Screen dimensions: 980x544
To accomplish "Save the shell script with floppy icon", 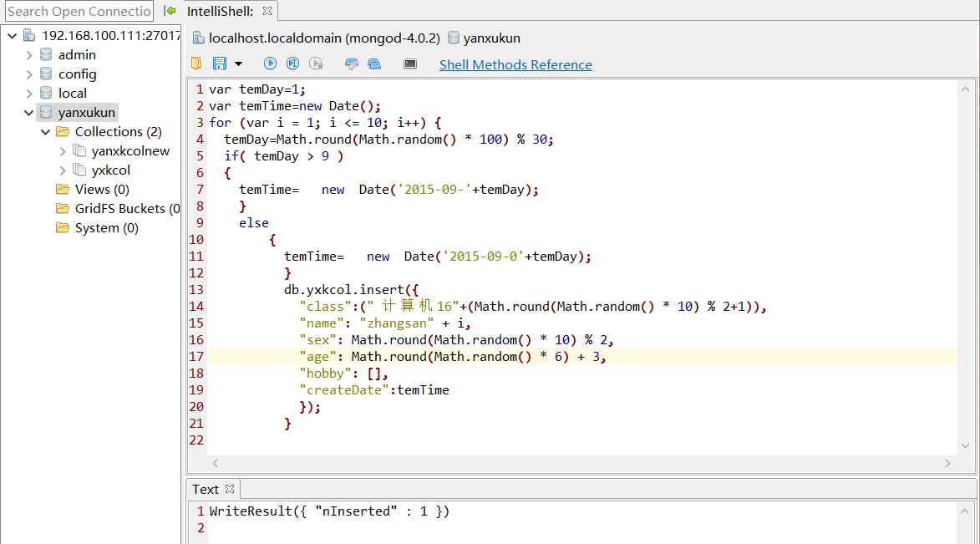I will (220, 64).
